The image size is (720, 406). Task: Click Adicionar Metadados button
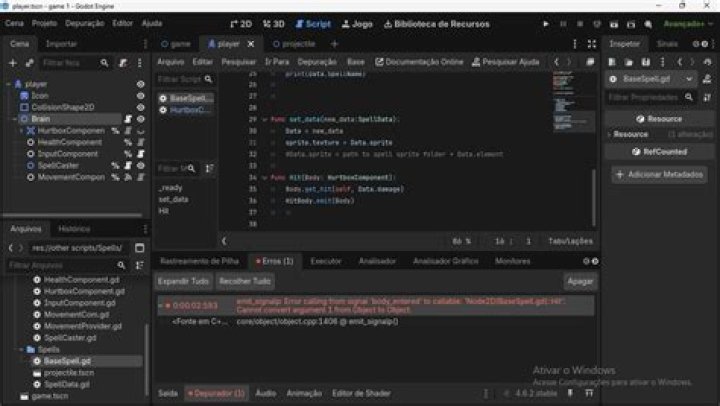click(x=659, y=175)
